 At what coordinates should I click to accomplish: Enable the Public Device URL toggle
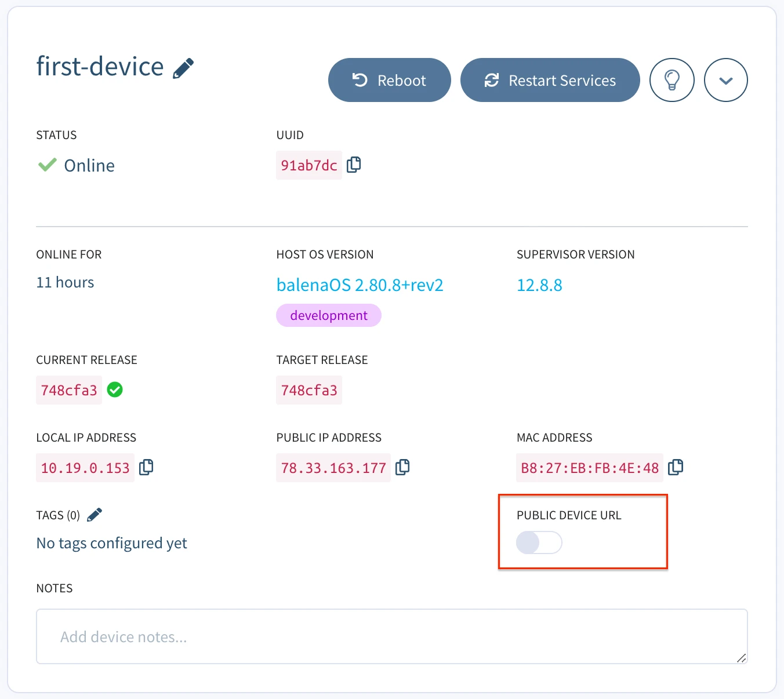pos(539,543)
